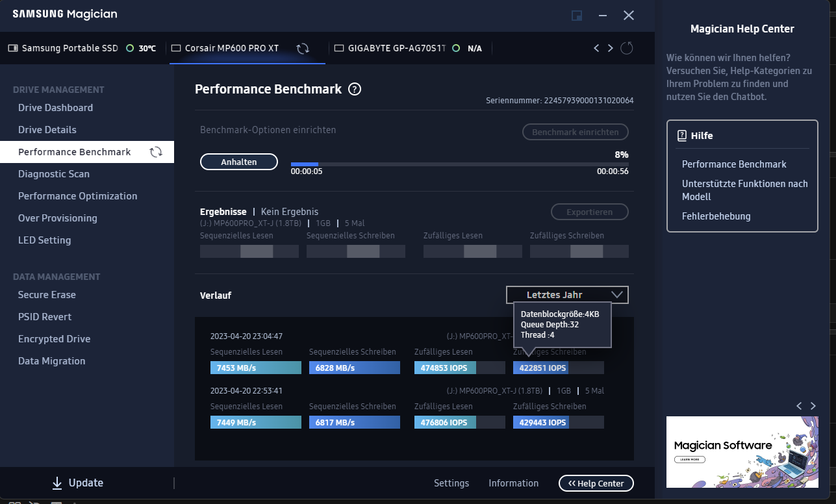The image size is (836, 504).
Task: Open Encrypted Drive
Action: pyautogui.click(x=55, y=339)
